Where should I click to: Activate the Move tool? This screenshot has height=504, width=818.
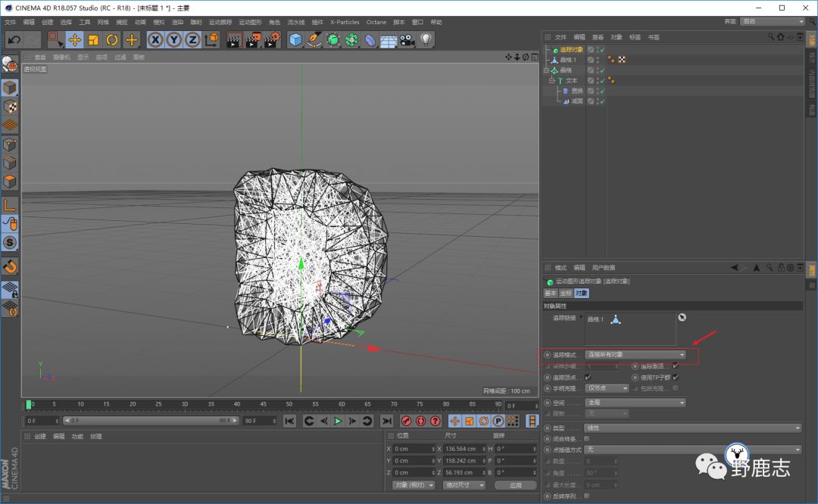click(74, 39)
